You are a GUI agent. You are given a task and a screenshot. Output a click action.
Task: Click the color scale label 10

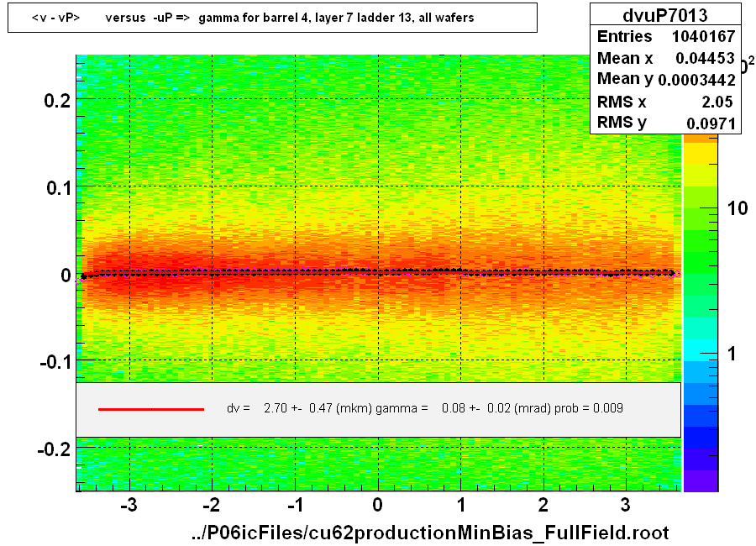coord(738,208)
